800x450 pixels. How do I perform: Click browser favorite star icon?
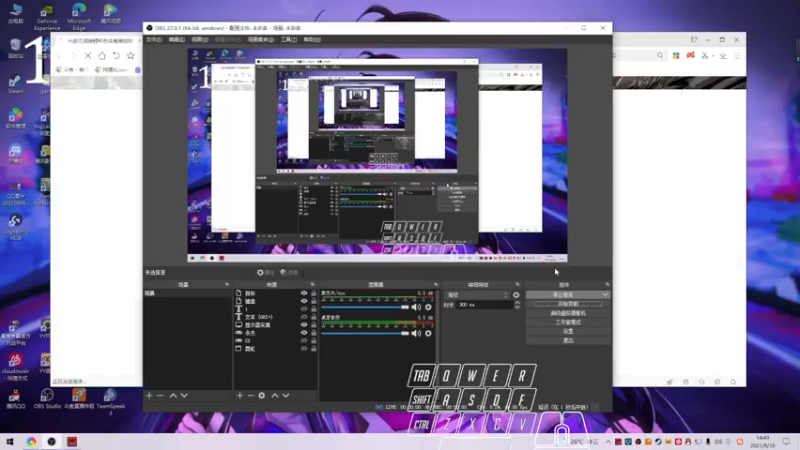pyautogui.click(x=131, y=56)
